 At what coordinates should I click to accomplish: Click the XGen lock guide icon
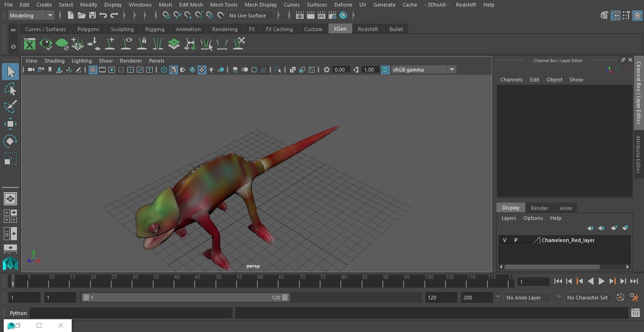tap(142, 44)
